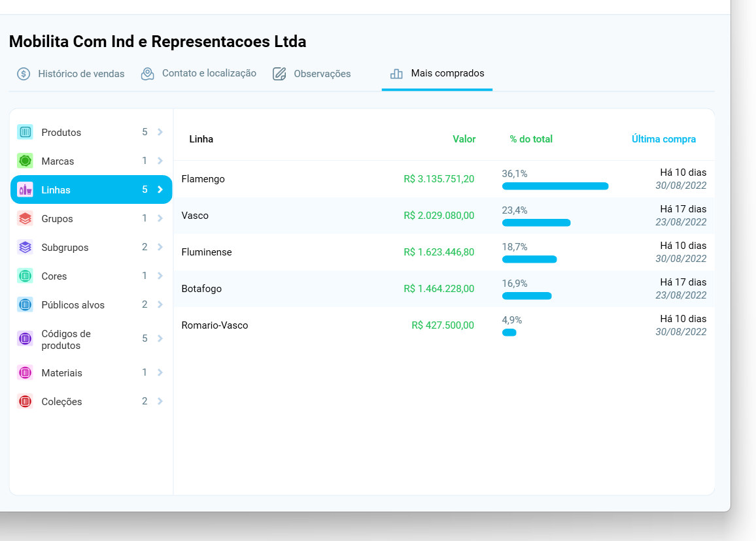Click the bar chart icon beside Mais comprados

(x=396, y=74)
